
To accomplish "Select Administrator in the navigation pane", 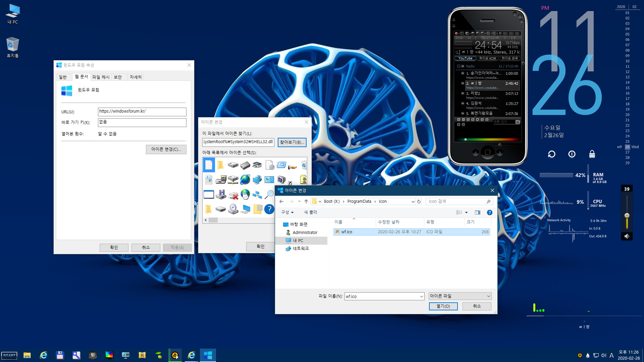I will pyautogui.click(x=301, y=233).
